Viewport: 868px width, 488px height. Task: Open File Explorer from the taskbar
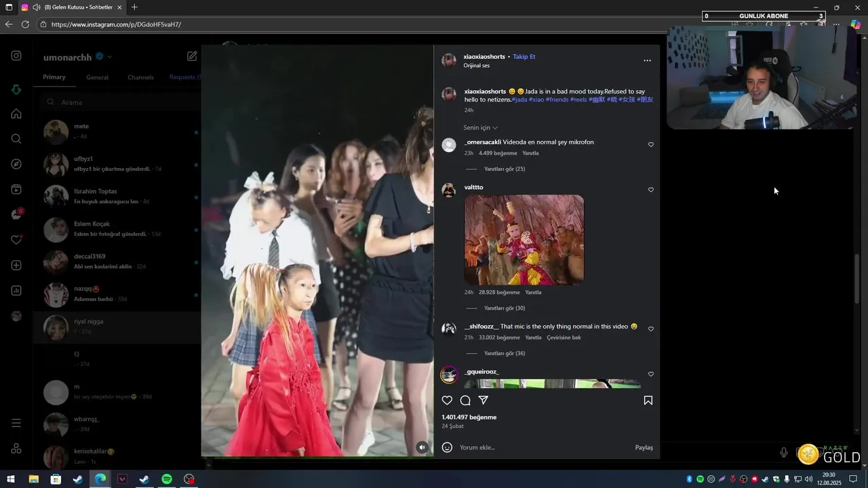(x=33, y=479)
